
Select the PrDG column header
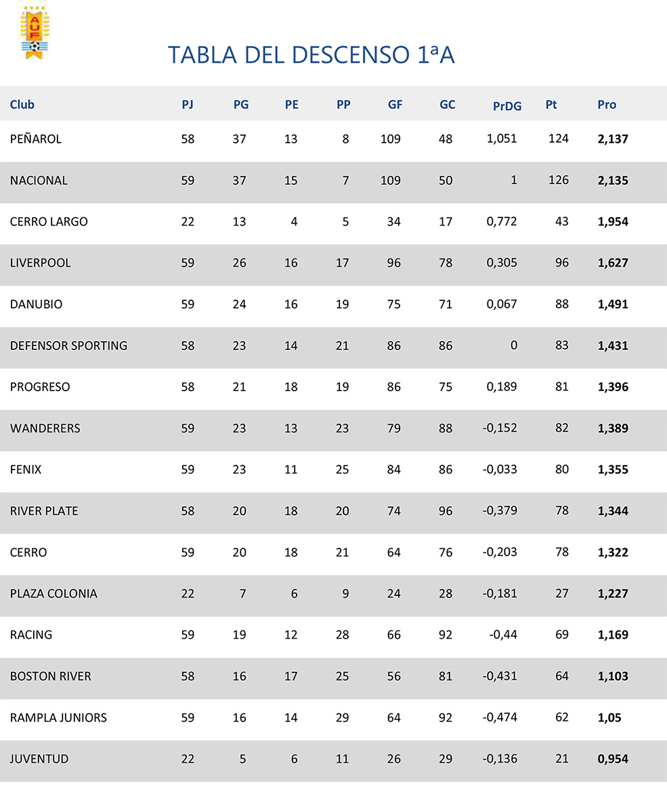click(507, 106)
